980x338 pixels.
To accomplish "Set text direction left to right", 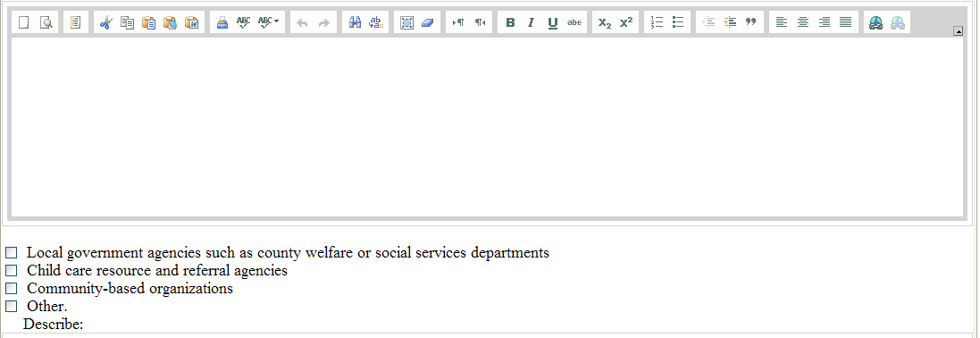I will (458, 22).
